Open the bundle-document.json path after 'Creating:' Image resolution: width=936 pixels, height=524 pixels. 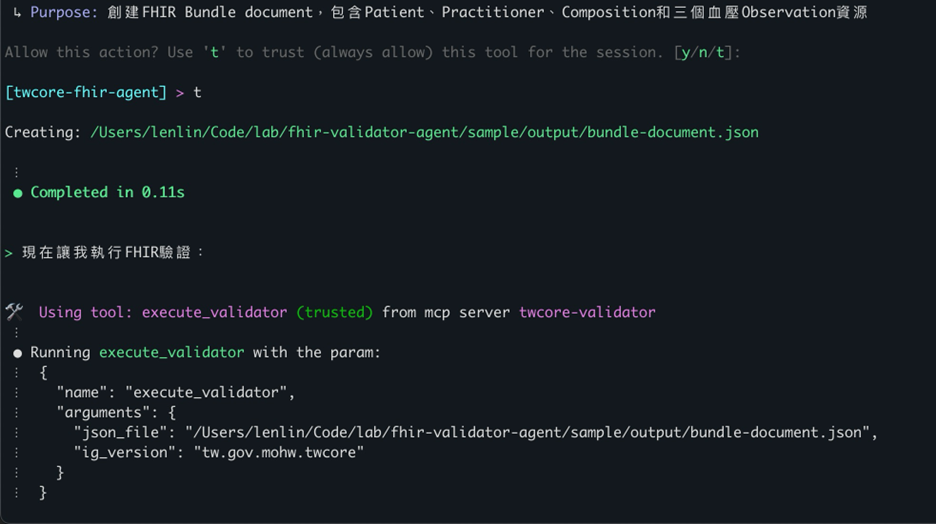pyautogui.click(x=424, y=133)
